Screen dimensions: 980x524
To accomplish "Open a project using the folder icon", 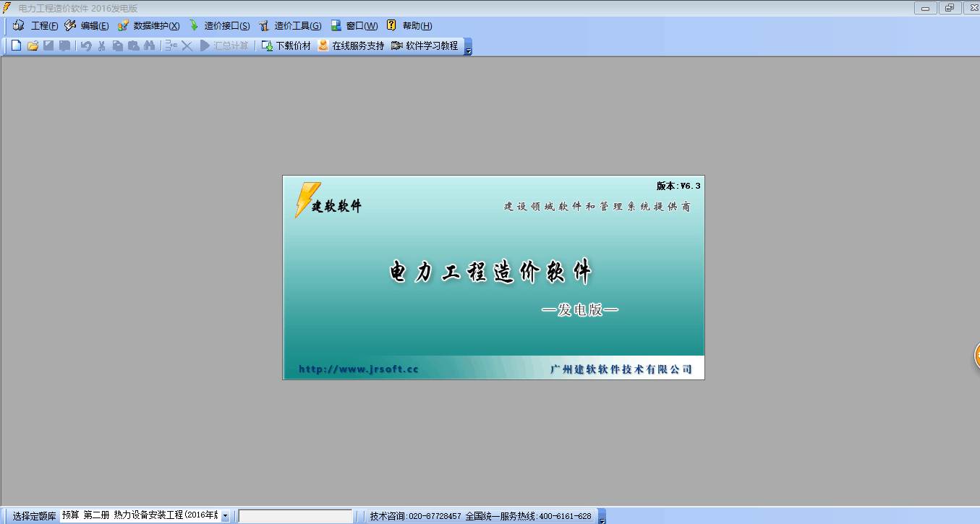I will pyautogui.click(x=33, y=46).
